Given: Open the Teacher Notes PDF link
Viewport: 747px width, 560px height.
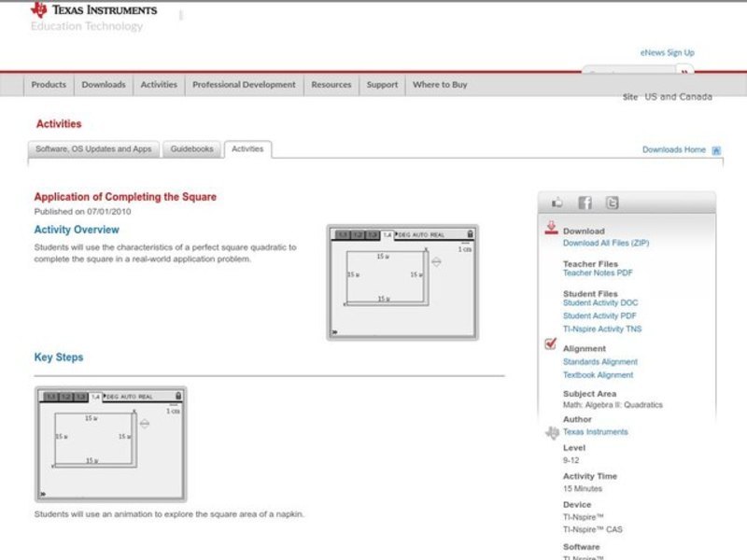Looking at the screenshot, I should point(598,273).
